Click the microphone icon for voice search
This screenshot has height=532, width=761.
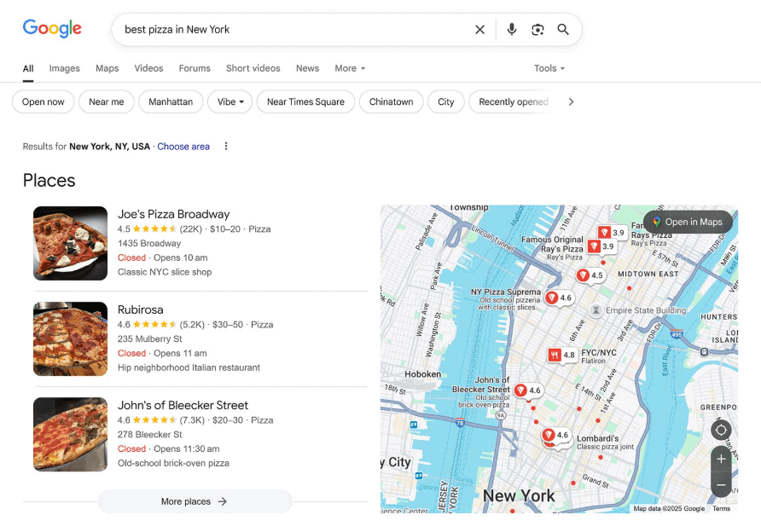[x=511, y=29]
